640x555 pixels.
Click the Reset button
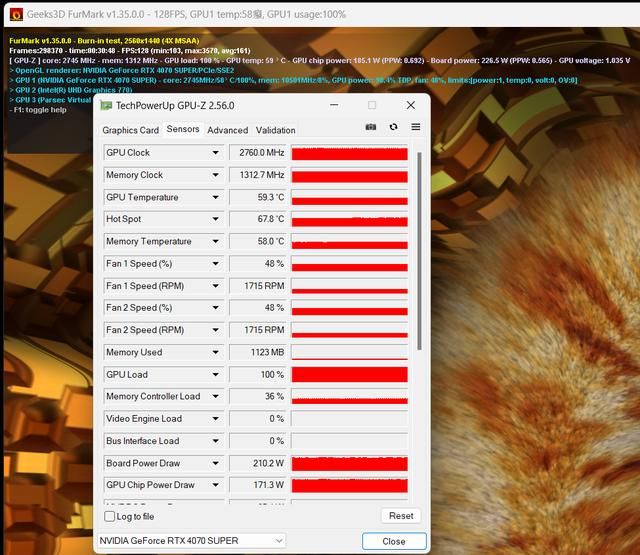(401, 516)
